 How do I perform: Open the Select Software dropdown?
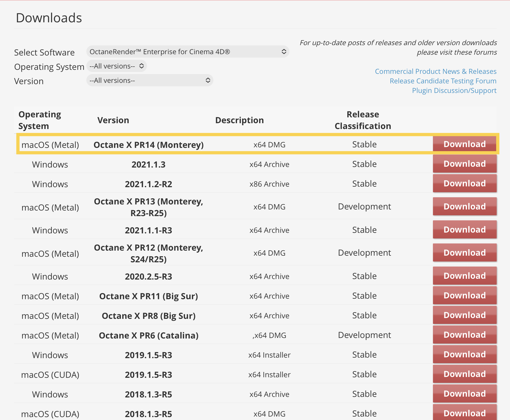click(188, 52)
